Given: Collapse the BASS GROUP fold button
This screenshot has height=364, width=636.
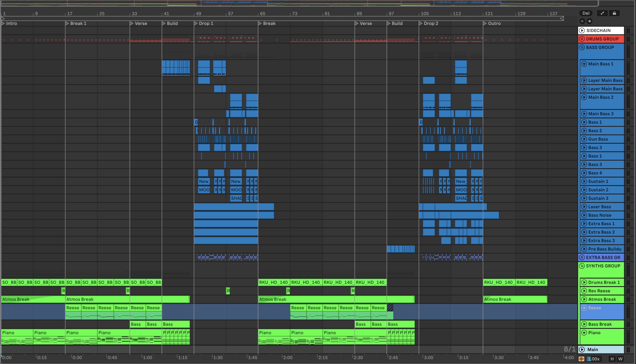Looking at the screenshot, I should click(582, 47).
